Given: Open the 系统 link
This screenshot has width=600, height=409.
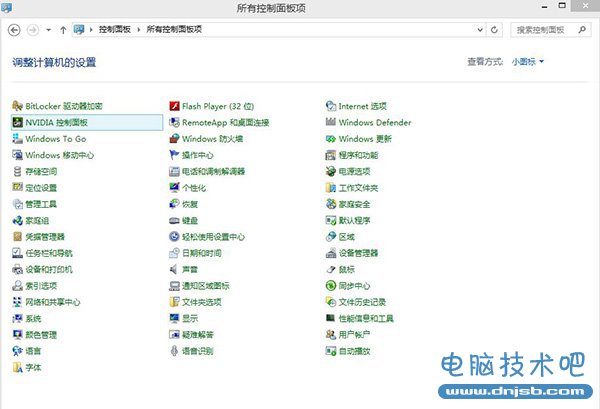Looking at the screenshot, I should tap(33, 318).
